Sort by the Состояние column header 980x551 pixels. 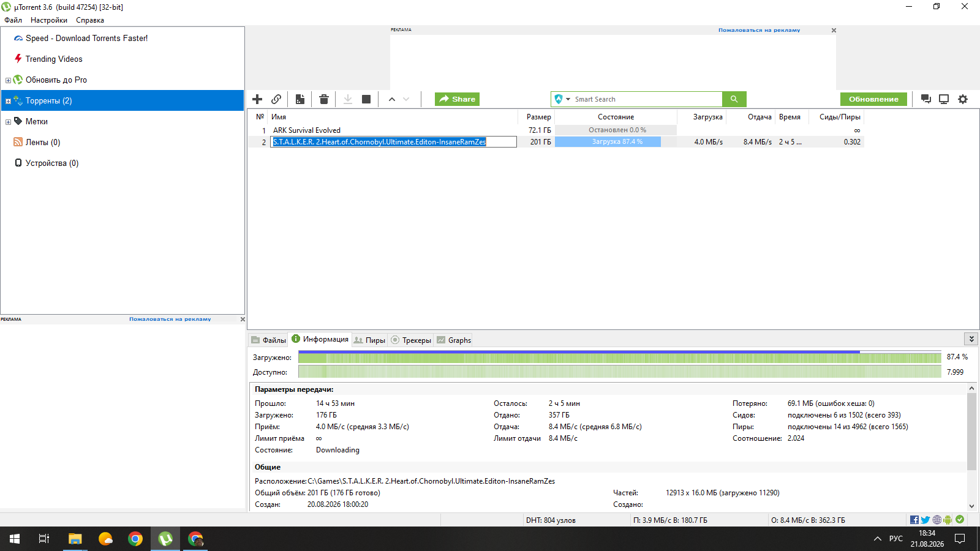[x=616, y=117]
